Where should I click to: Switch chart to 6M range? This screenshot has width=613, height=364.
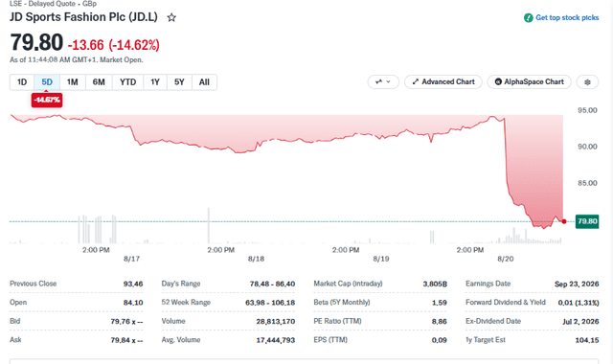(99, 82)
